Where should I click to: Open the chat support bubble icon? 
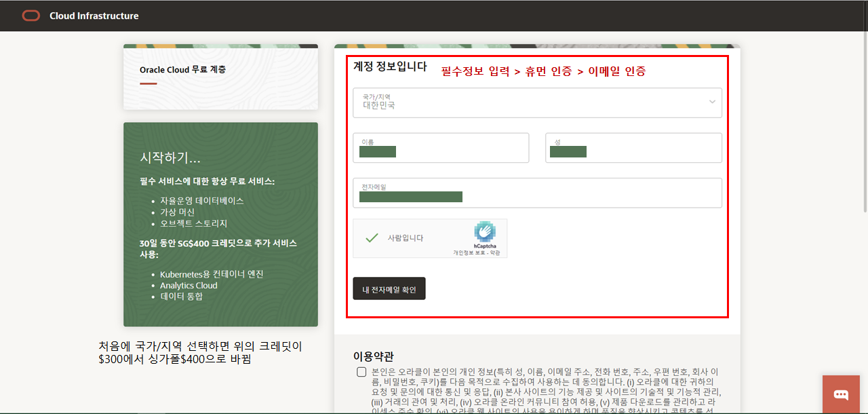tap(841, 395)
